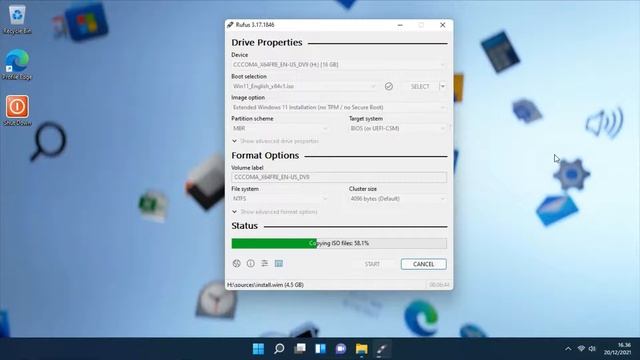Click the Volume label input field
The width and height of the screenshot is (640, 360).
coord(339,177)
